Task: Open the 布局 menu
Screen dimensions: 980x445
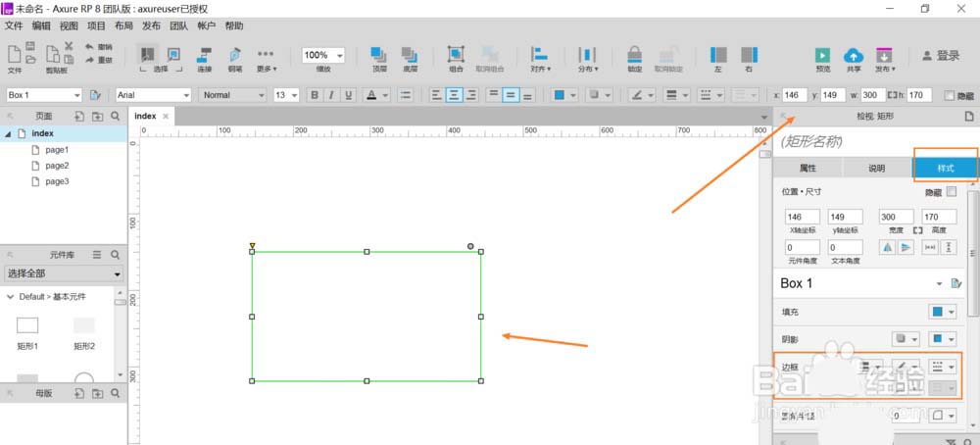Action: point(123,25)
